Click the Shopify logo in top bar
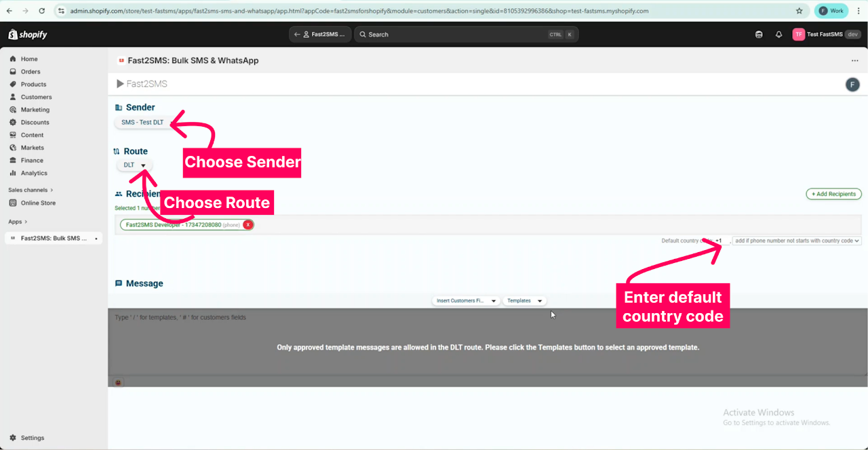 point(28,35)
